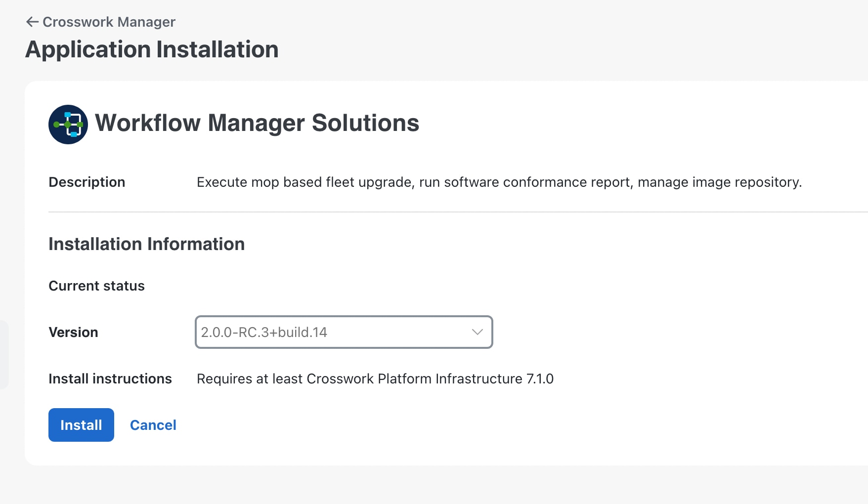Cancel the application installation

[x=153, y=425]
